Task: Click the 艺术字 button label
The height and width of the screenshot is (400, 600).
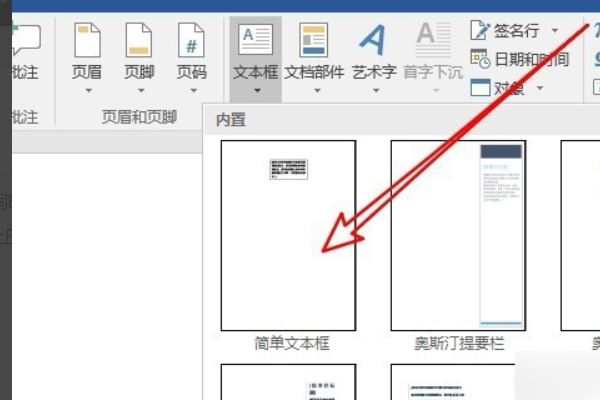Action: (373, 72)
